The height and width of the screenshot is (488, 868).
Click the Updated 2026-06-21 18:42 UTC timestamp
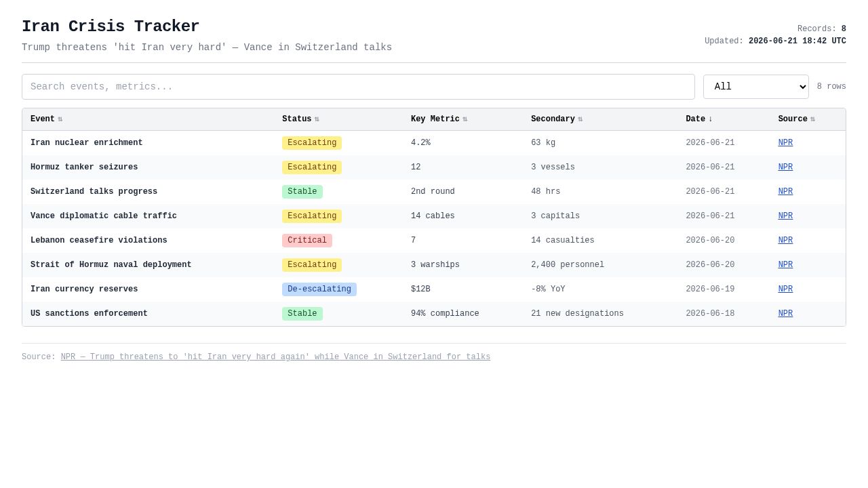[x=775, y=41]
